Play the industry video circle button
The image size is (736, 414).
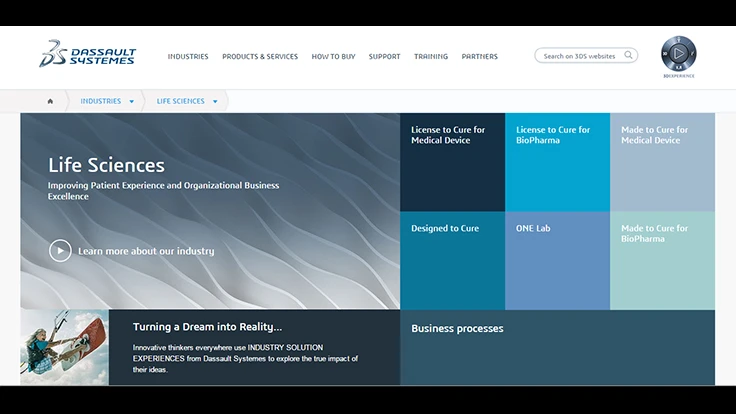(60, 251)
